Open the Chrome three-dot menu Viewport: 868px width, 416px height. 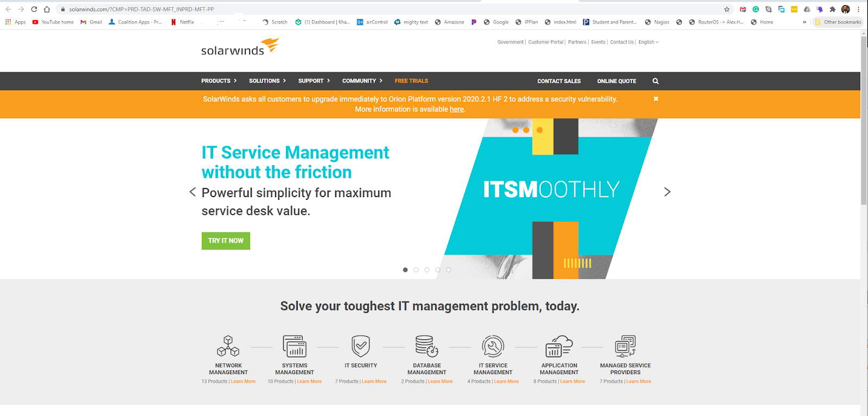pyautogui.click(x=859, y=9)
